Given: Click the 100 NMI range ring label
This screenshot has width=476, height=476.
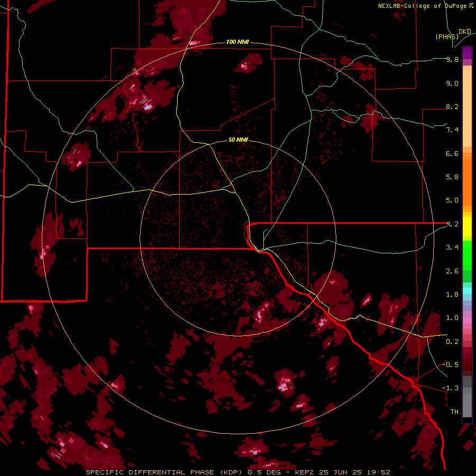Looking at the screenshot, I should click(x=237, y=42).
